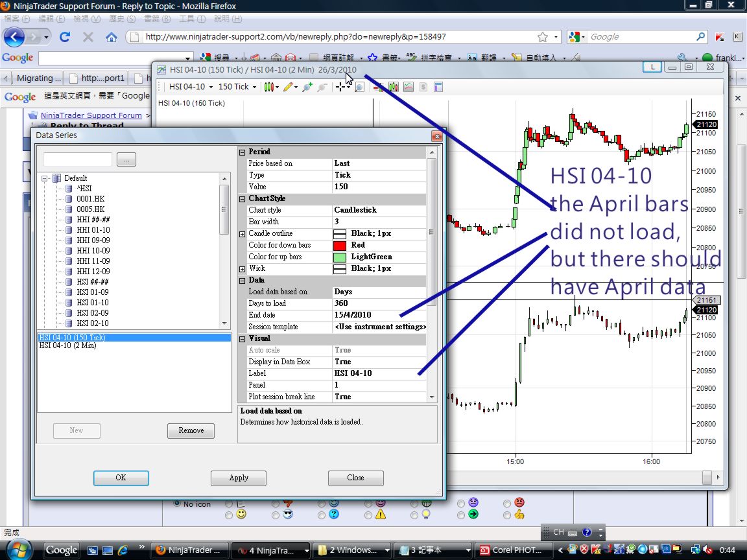This screenshot has width=747, height=560.
Task: Click Apply in Data Series dialog
Action: [239, 478]
